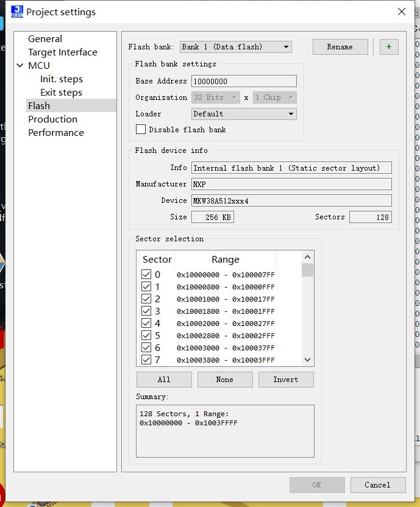
Task: Click the J-Flash icon in title bar
Action: 17,12
